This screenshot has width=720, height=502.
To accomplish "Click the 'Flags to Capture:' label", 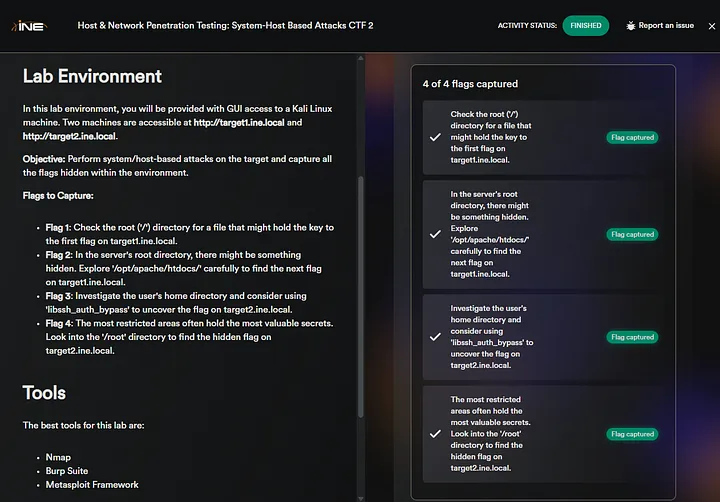I will click(x=58, y=196).
